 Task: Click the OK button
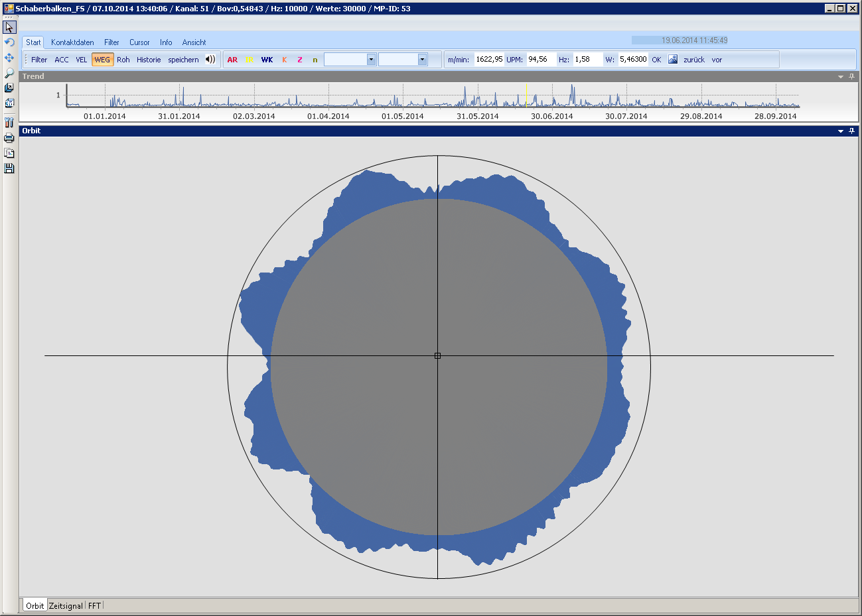tap(656, 60)
